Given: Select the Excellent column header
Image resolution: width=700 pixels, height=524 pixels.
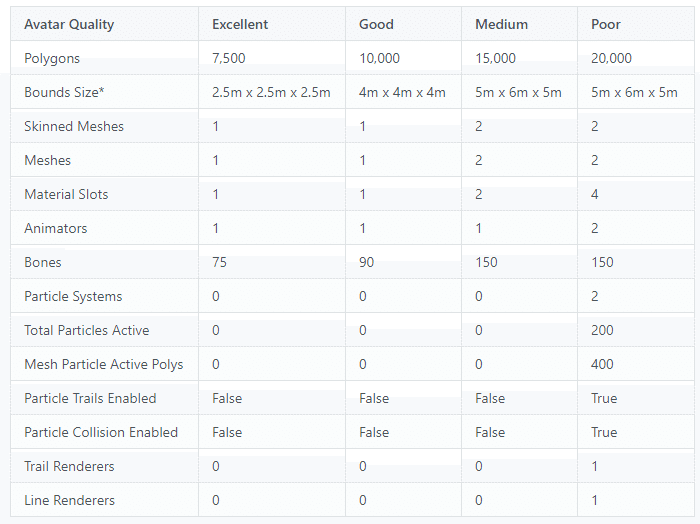Looking at the screenshot, I should tap(240, 24).
